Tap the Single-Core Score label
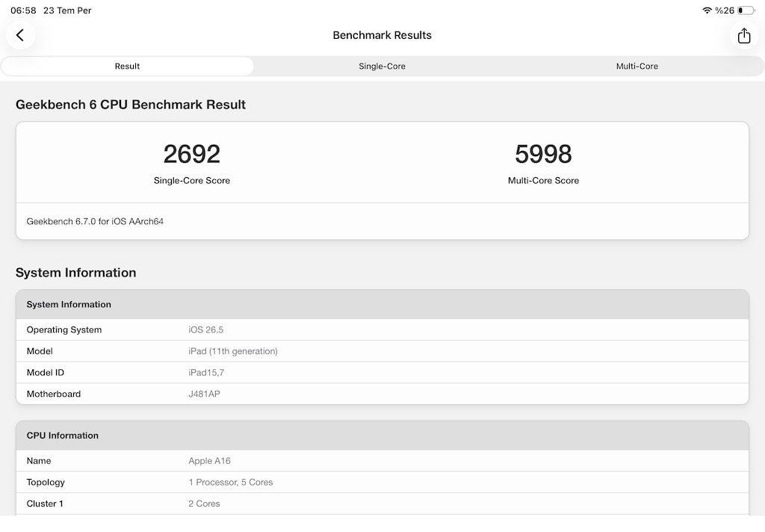 click(192, 181)
